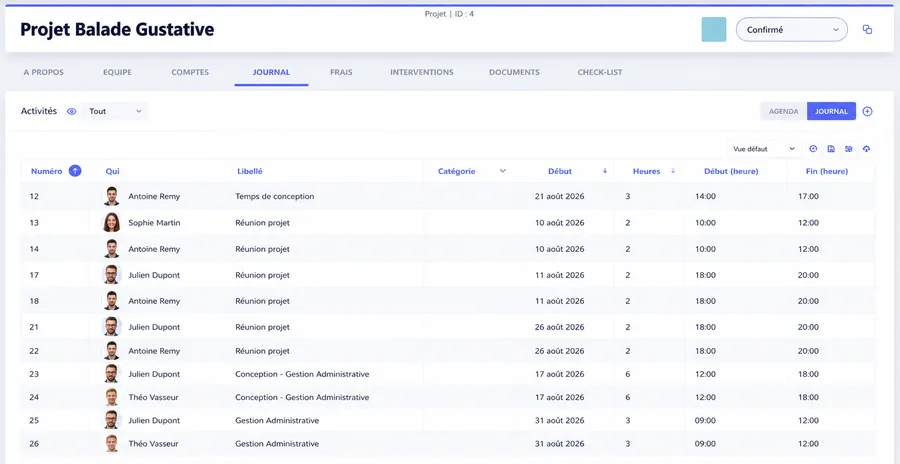Image resolution: width=900 pixels, height=464 pixels.
Task: Click Julien Dupont's avatar in row 21
Action: coord(111,327)
